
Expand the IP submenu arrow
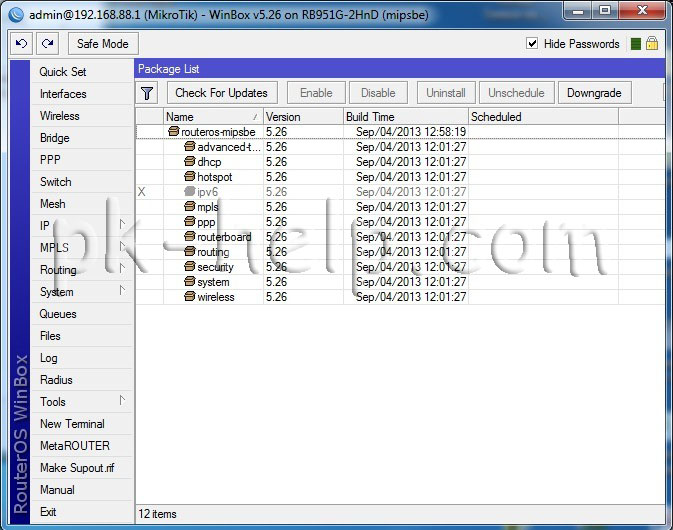pyautogui.click(x=122, y=224)
